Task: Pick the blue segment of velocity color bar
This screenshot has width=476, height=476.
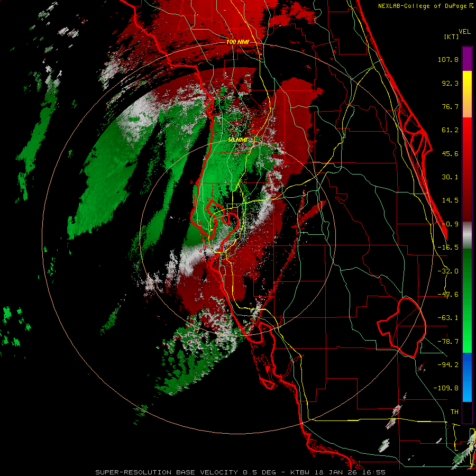Action: click(x=467, y=377)
